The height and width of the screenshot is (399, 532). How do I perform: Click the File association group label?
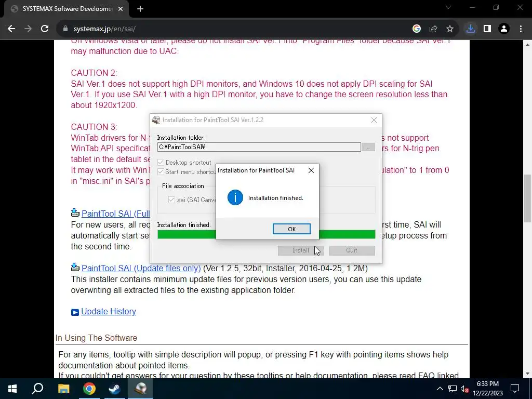183,186
